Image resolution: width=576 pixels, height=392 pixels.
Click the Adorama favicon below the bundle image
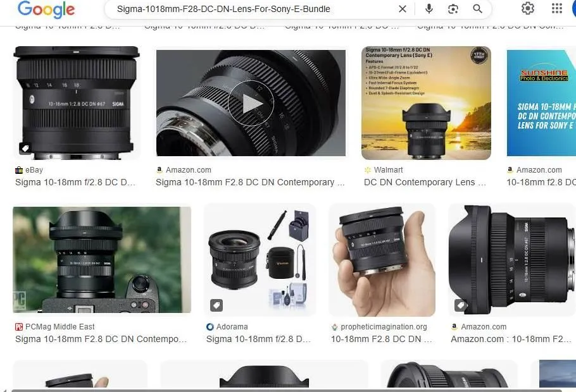[210, 326]
